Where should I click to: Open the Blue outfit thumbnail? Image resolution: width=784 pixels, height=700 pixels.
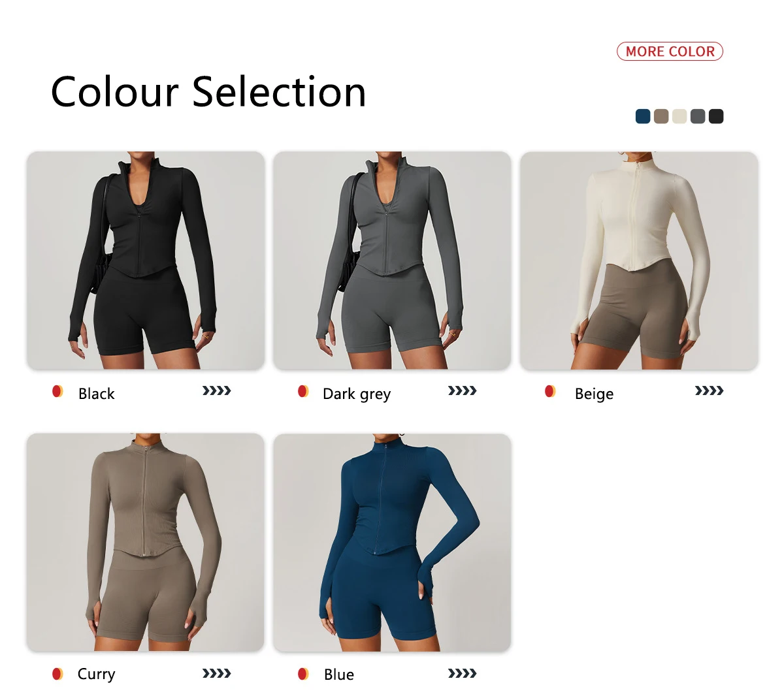pos(392,543)
